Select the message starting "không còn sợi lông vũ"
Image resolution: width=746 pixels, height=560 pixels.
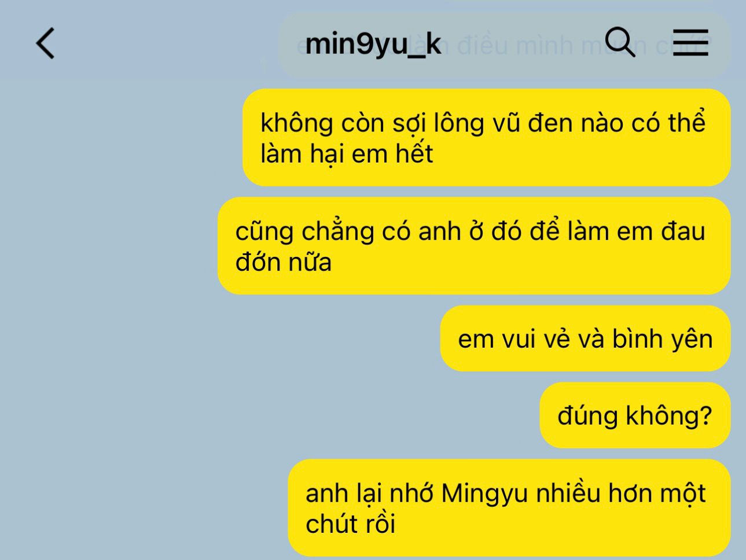(486, 138)
